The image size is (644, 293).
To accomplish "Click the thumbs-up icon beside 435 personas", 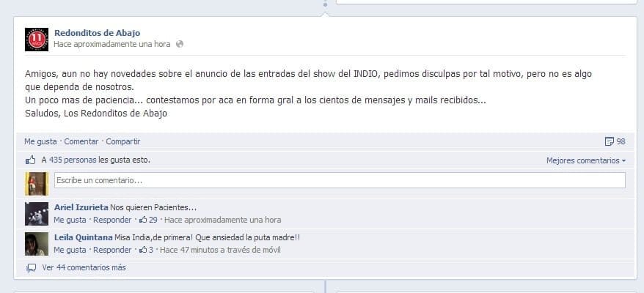I will (x=31, y=160).
